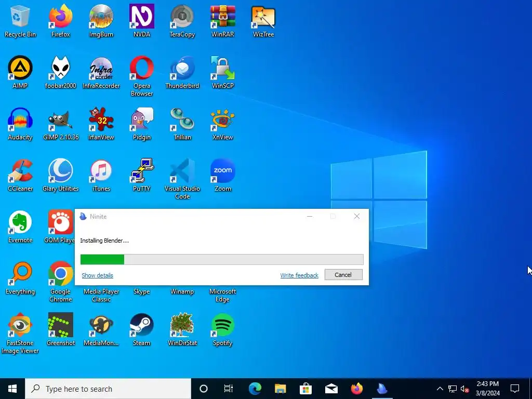Switch to Ninite via taskbar icon
The height and width of the screenshot is (399, 532).
[382, 389]
